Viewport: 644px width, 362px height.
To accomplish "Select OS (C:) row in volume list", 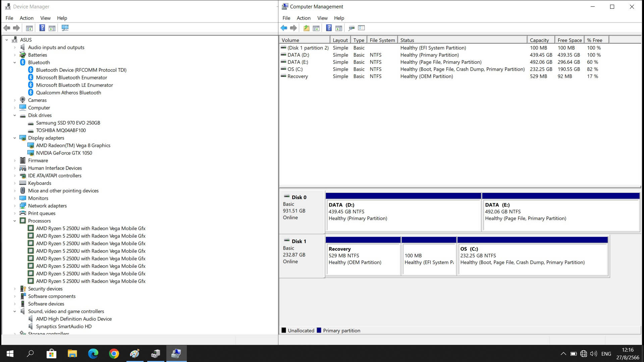I will (x=444, y=69).
